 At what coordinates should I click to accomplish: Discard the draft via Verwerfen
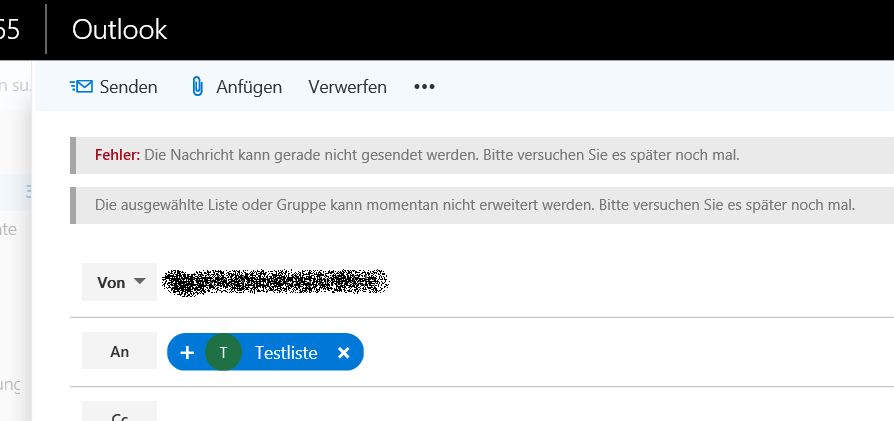point(347,87)
